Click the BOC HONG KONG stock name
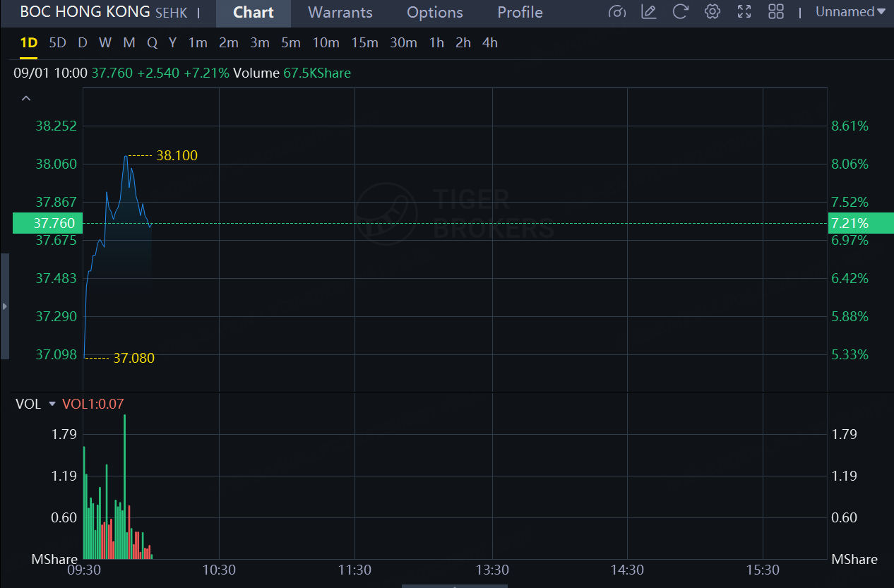The width and height of the screenshot is (894, 588). [x=85, y=12]
